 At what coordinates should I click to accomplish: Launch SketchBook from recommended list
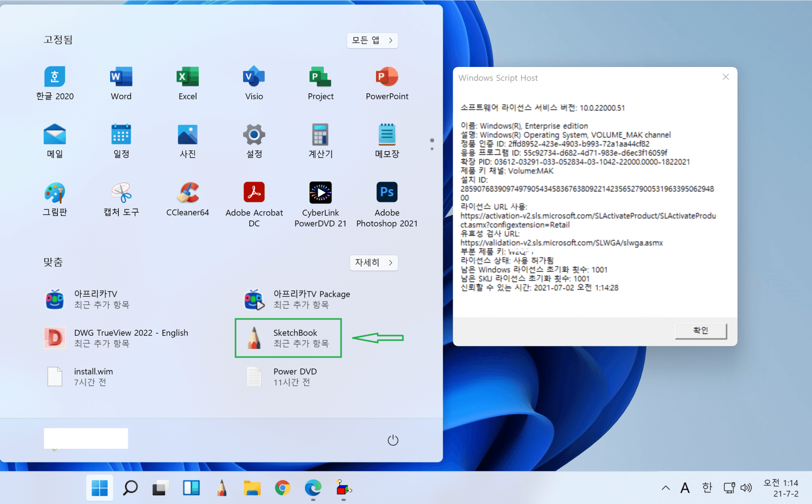point(288,338)
